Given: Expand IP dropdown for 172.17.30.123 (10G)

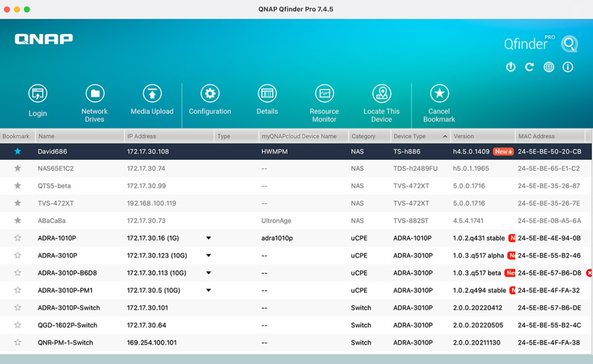Looking at the screenshot, I should pyautogui.click(x=209, y=255).
